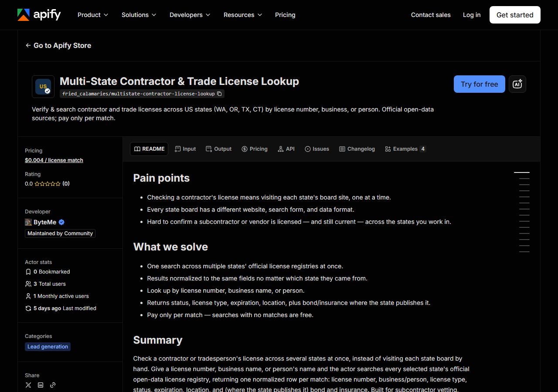The width and height of the screenshot is (558, 392).
Task: Copy the actor path fried_calamaries/multistate-contractor-license-lookup
Action: coord(219,94)
